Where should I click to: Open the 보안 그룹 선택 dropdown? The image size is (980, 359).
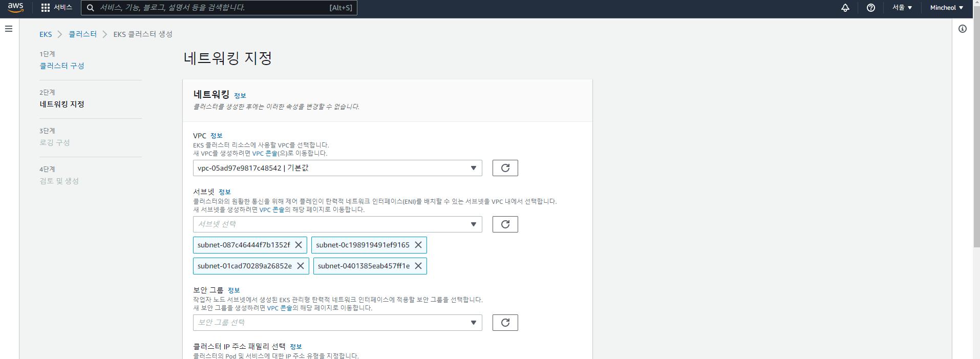[337, 323]
